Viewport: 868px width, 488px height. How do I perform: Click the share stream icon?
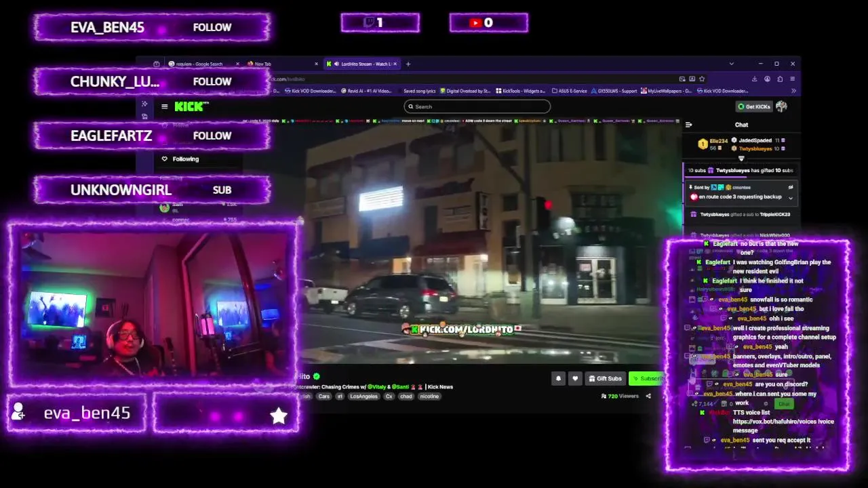(x=648, y=396)
